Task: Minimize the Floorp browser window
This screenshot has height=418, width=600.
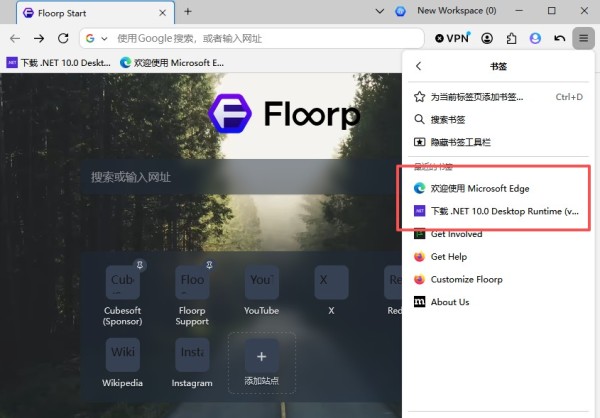Action: 519,11
